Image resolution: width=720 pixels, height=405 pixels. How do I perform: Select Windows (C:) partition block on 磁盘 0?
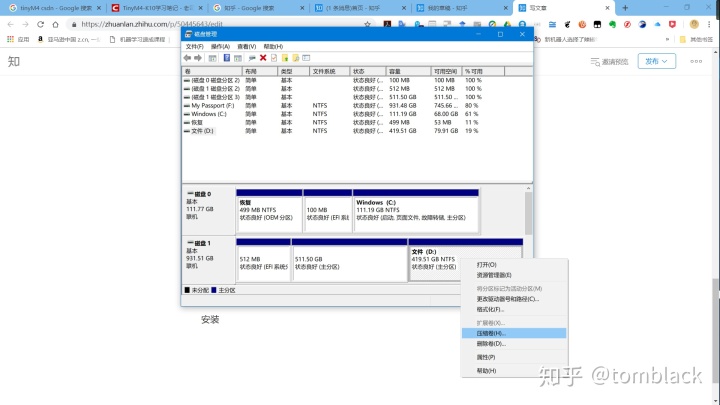coord(416,211)
